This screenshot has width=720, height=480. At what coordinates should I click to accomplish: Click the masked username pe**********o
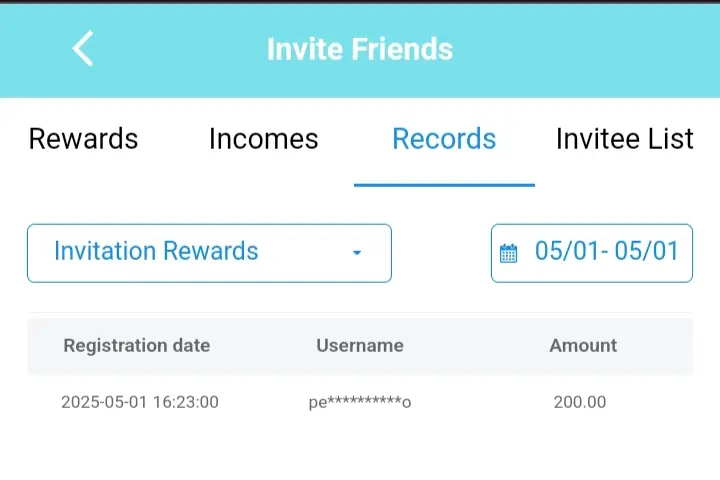tap(360, 402)
